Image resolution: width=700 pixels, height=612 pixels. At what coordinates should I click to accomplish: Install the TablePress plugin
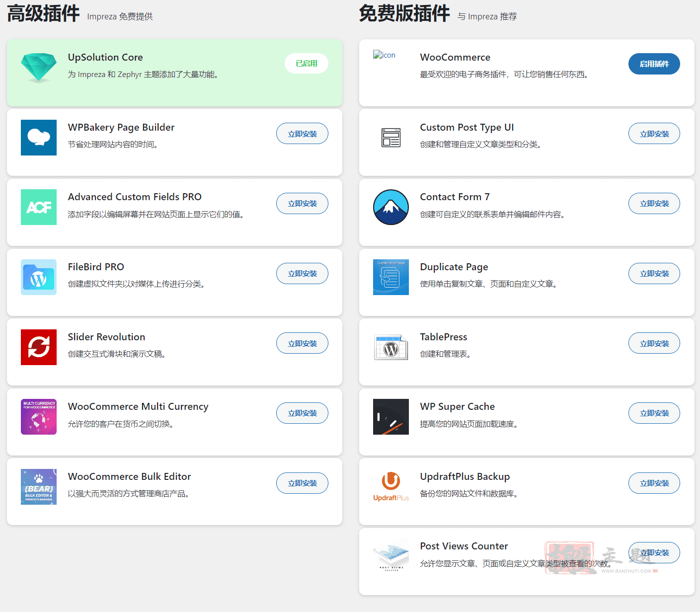pos(654,343)
